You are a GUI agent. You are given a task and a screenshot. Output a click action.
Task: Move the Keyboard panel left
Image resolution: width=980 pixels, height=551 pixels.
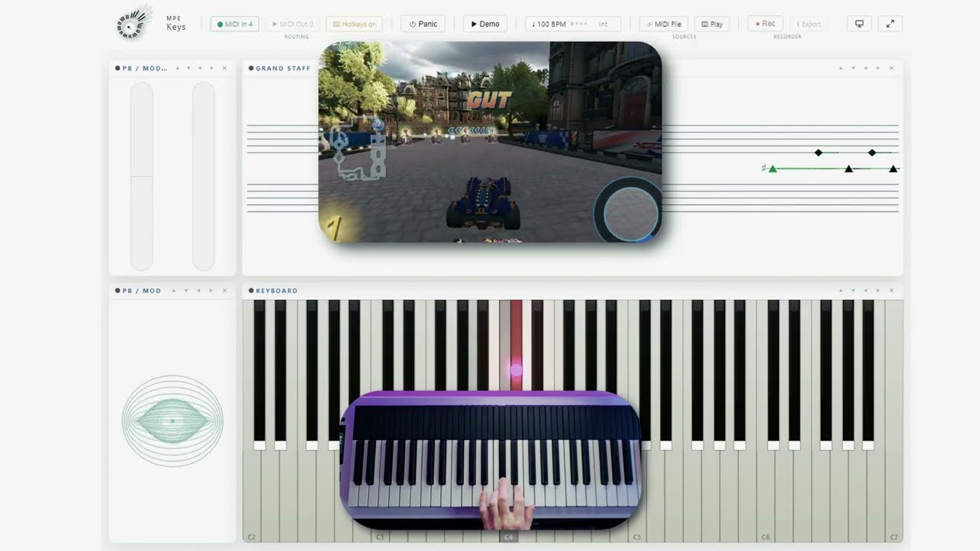pyautogui.click(x=865, y=291)
